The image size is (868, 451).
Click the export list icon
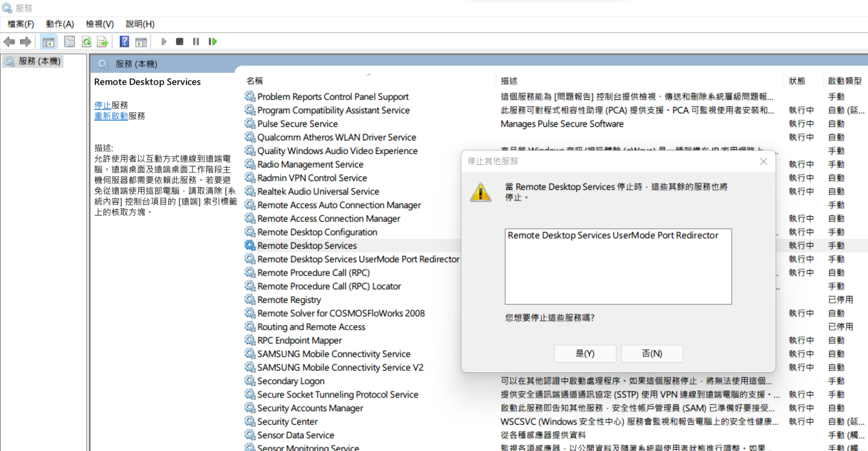click(103, 41)
